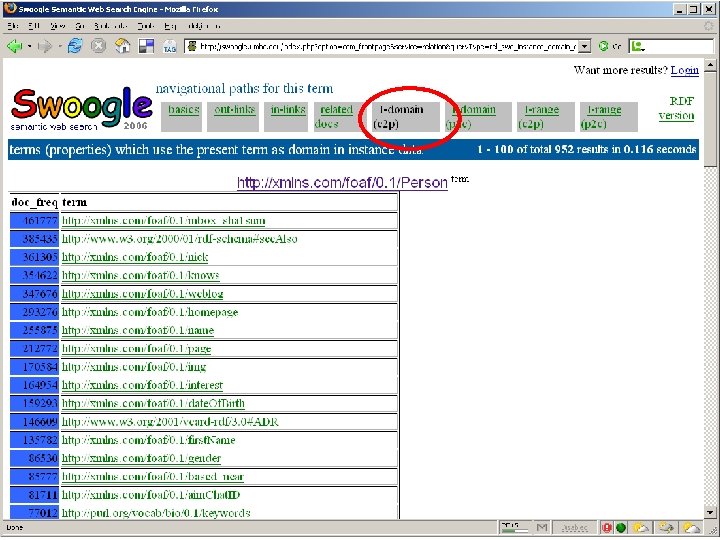Open the foaf/0.1/aimChatID link
The width and height of the screenshot is (720, 540).
point(151,495)
